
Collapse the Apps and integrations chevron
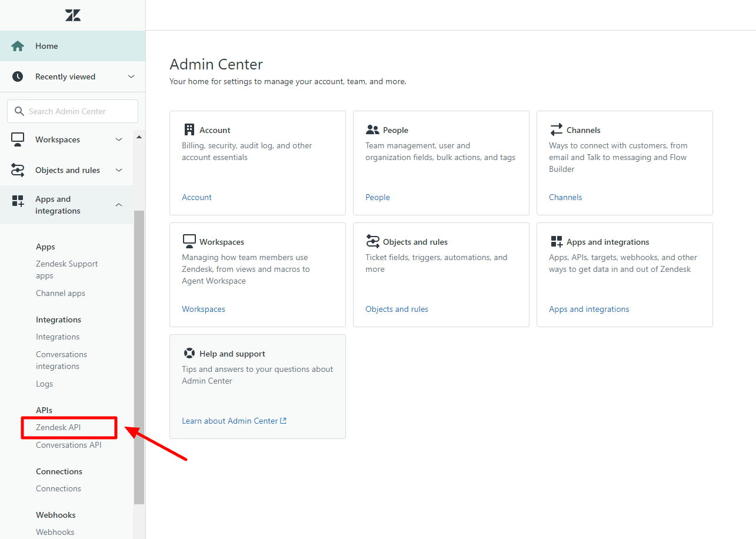[x=119, y=205]
